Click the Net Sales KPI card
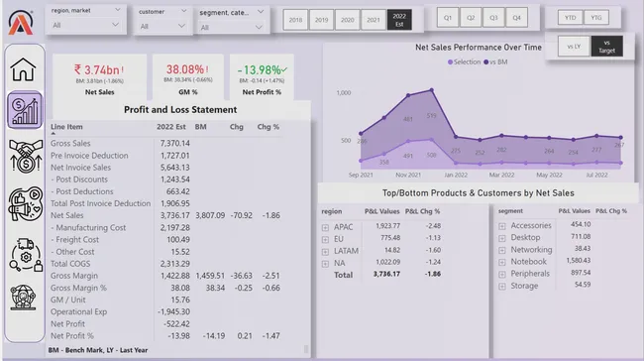 tap(99, 77)
